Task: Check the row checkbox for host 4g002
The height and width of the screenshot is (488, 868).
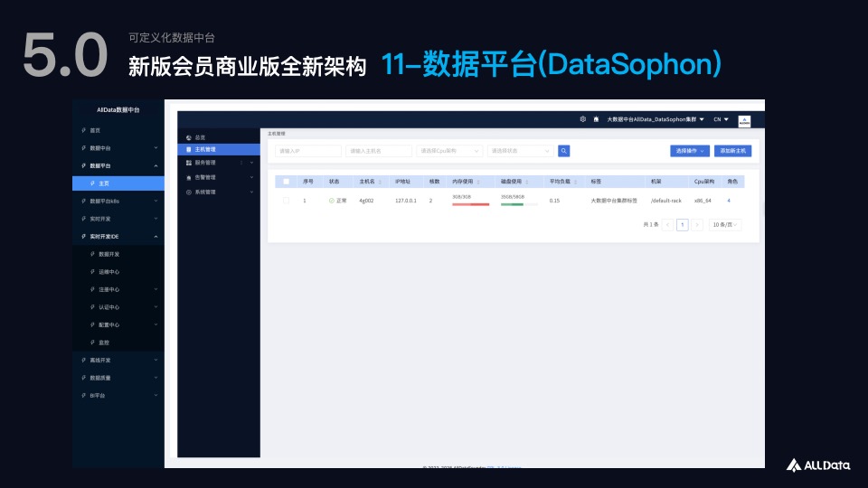Action: point(287,201)
